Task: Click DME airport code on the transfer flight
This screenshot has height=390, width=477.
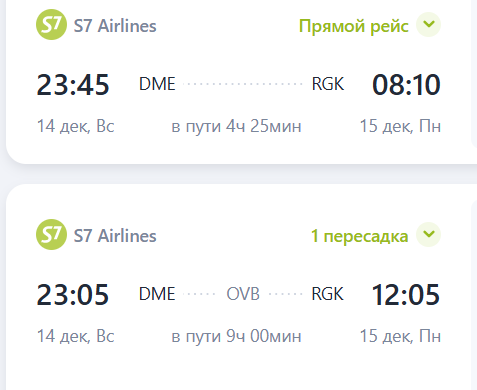Action: pyautogui.click(x=157, y=294)
